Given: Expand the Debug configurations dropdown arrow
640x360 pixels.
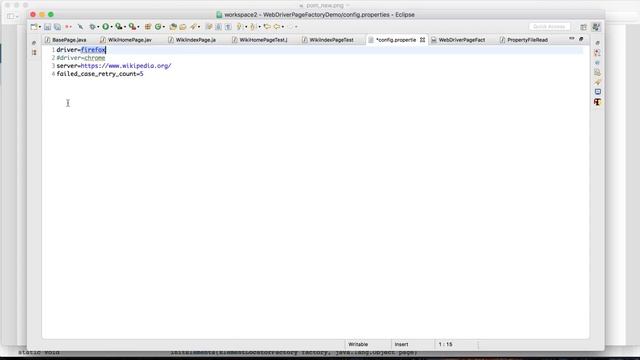Looking at the screenshot, I should [98, 27].
